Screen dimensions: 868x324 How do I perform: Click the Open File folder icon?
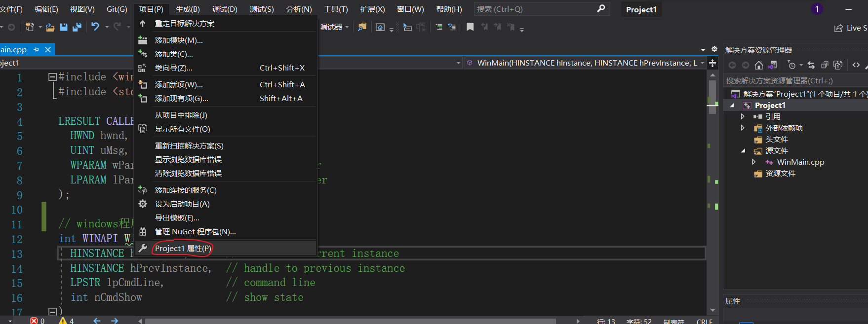50,27
